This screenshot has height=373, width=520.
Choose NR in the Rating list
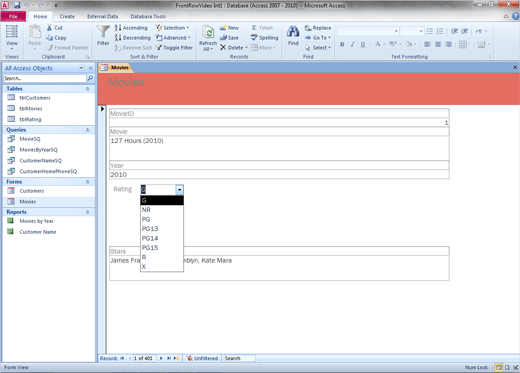(162, 210)
